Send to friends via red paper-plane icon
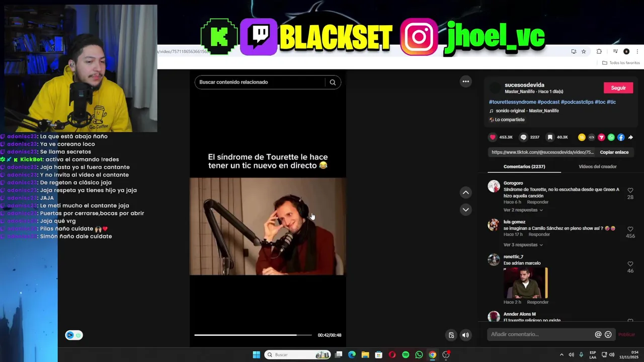This screenshot has height=362, width=644. coord(601,137)
